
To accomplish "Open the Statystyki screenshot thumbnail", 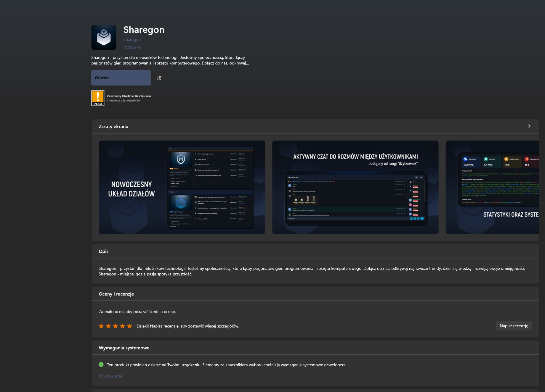I will [492, 187].
